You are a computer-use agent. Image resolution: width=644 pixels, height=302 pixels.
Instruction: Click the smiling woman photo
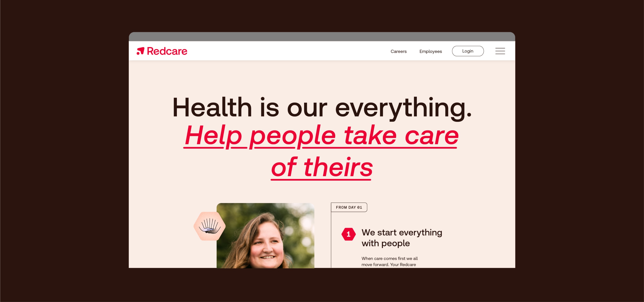click(265, 236)
